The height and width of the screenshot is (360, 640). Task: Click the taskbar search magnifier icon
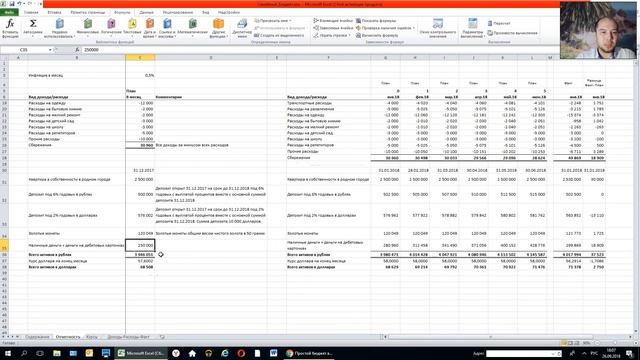click(24, 353)
